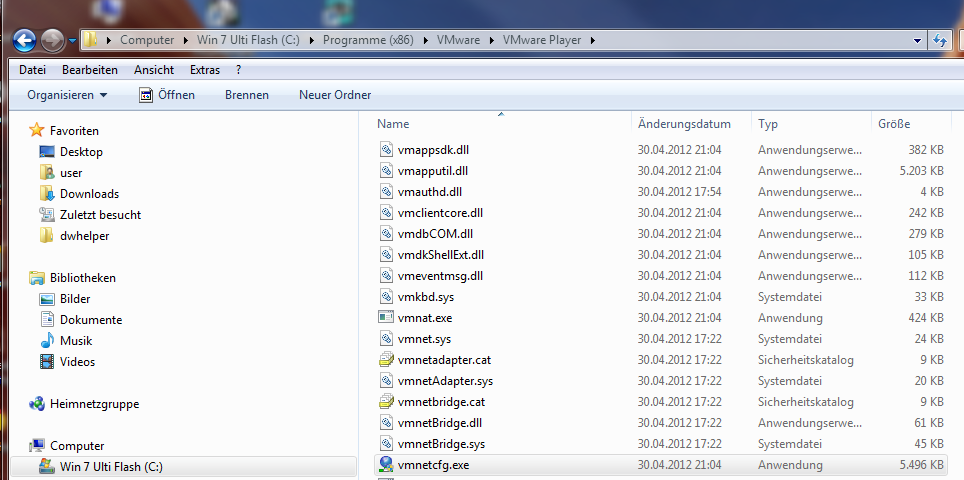Image resolution: width=964 pixels, height=480 pixels.
Task: Select Computer node in sidebar
Action: 77,446
